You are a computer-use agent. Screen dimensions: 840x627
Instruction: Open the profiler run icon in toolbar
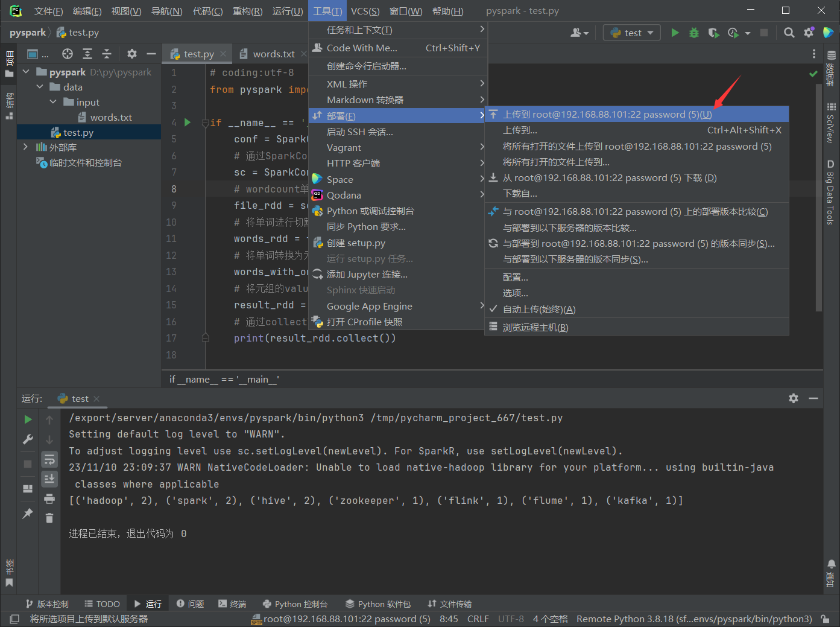point(733,33)
